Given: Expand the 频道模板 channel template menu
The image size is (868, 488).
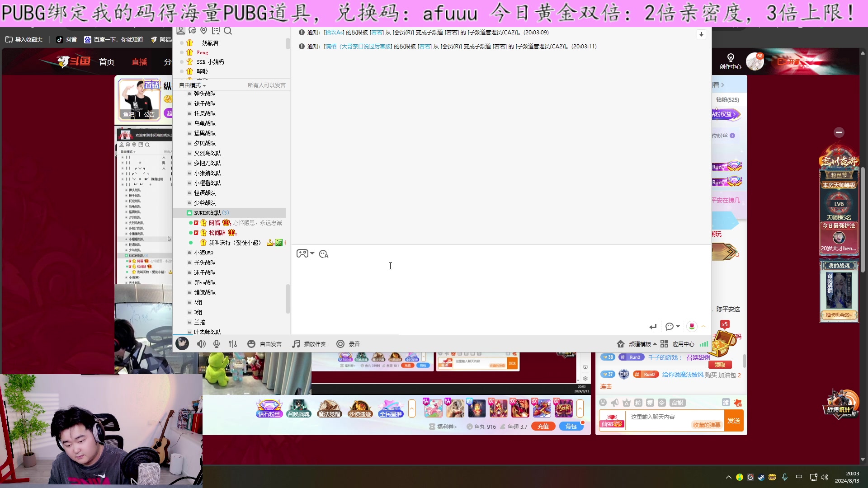Looking at the screenshot, I should coord(637,344).
